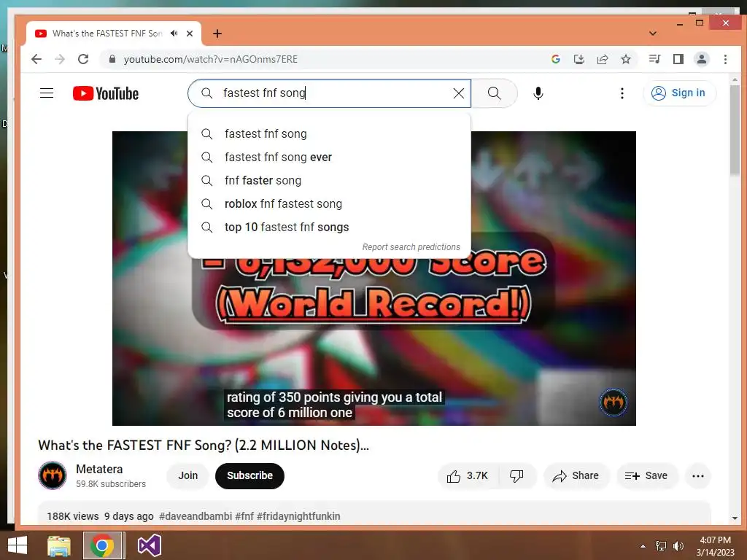This screenshot has height=560, width=747.
Task: Open network status tray icon
Action: (661, 546)
